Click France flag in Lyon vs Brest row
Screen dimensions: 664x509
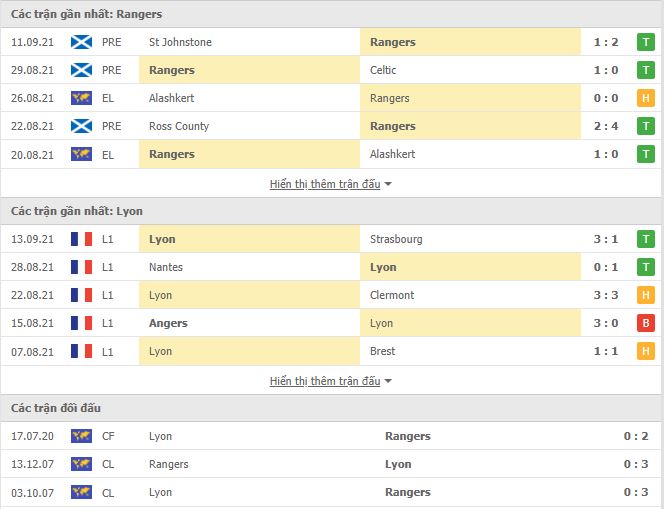point(81,351)
